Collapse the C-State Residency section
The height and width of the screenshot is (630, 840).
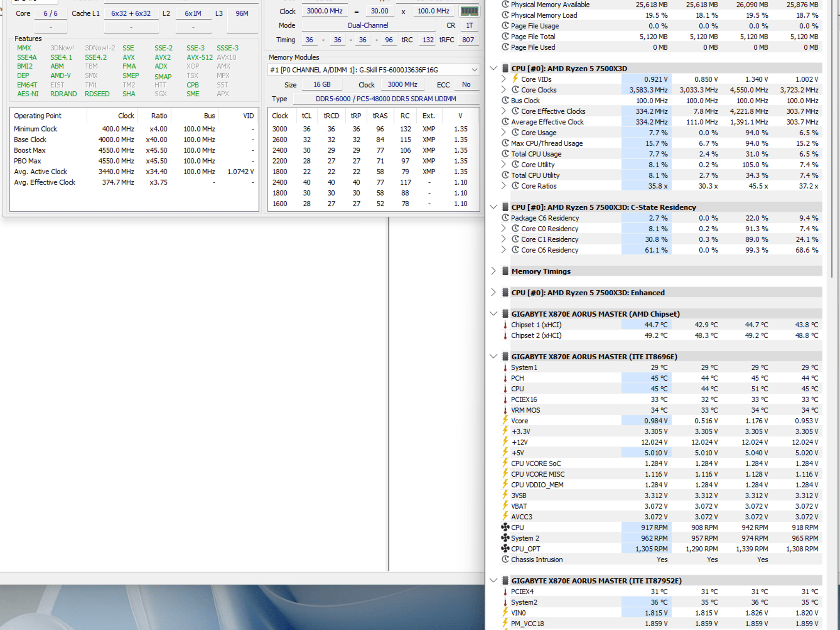pyautogui.click(x=493, y=207)
